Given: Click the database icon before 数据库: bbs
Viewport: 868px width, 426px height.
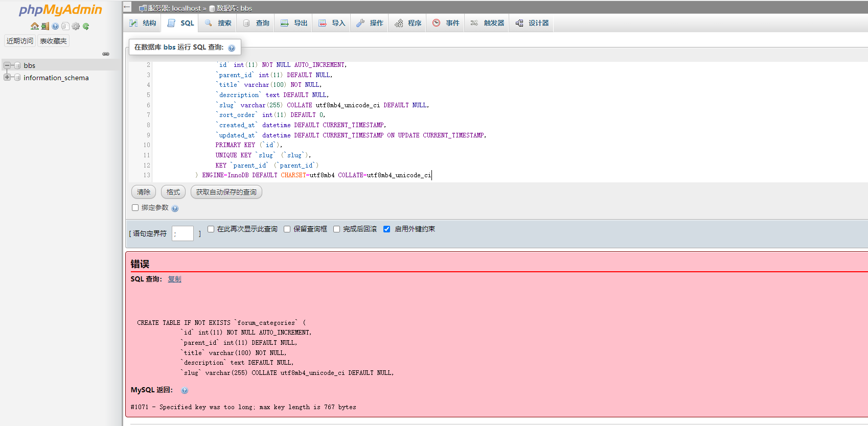Looking at the screenshot, I should click(212, 8).
